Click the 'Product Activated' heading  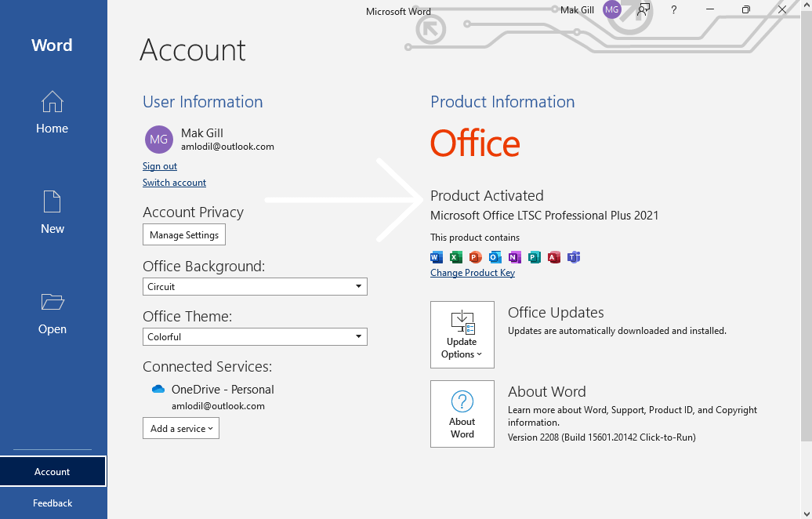pyautogui.click(x=487, y=196)
